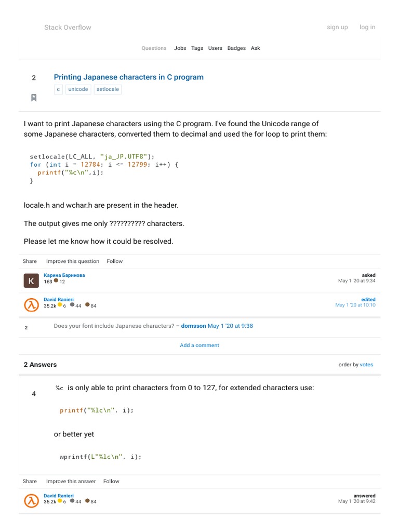Click David Ranieri's avatar beside the edited timestamp
Viewport: 399px width, 532px height.
[x=31, y=305]
